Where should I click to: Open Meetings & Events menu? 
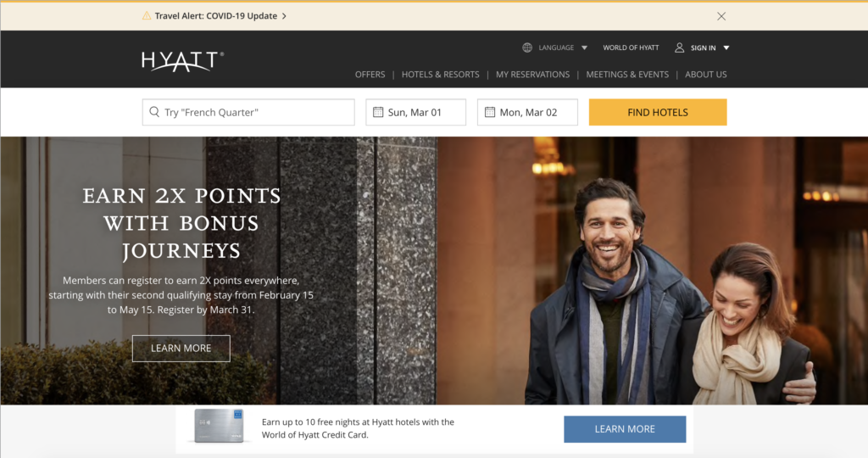627,74
